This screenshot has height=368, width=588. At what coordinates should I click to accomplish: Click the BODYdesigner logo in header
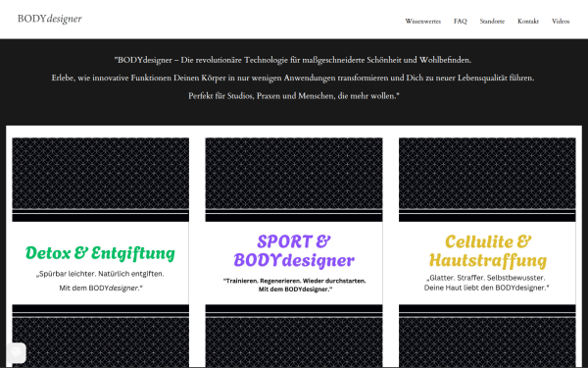click(50, 19)
